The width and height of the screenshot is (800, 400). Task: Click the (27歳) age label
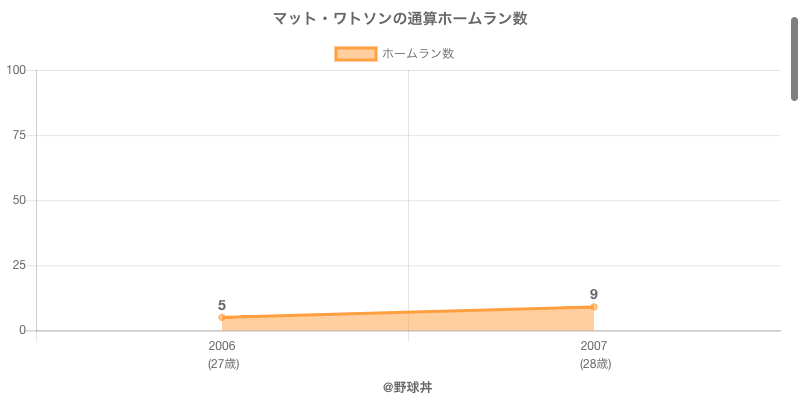[x=223, y=364]
